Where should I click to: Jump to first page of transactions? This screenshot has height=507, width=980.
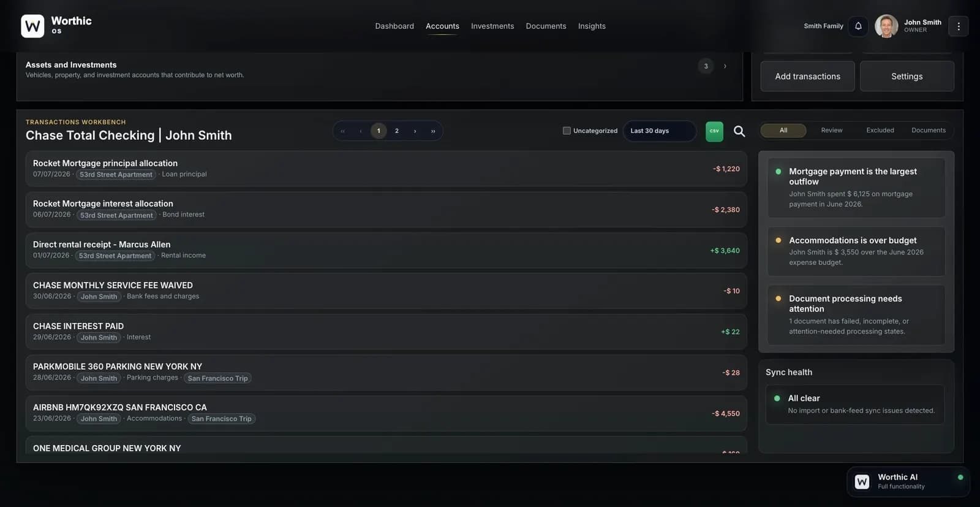click(x=342, y=131)
